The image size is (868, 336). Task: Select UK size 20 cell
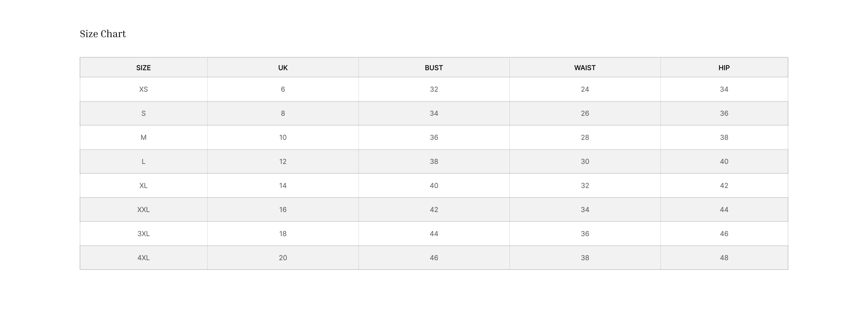[283, 258]
